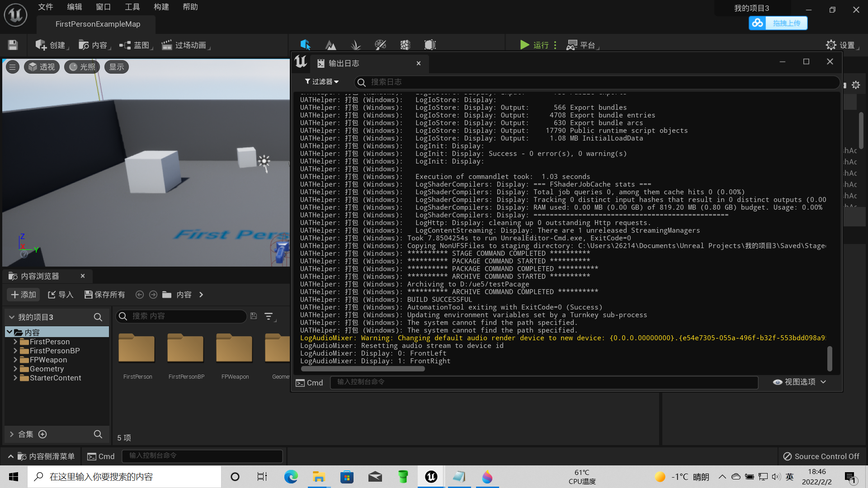Image resolution: width=868 pixels, height=488 pixels.
Task: Click the log search (搜索日志) field
Action: 597,82
